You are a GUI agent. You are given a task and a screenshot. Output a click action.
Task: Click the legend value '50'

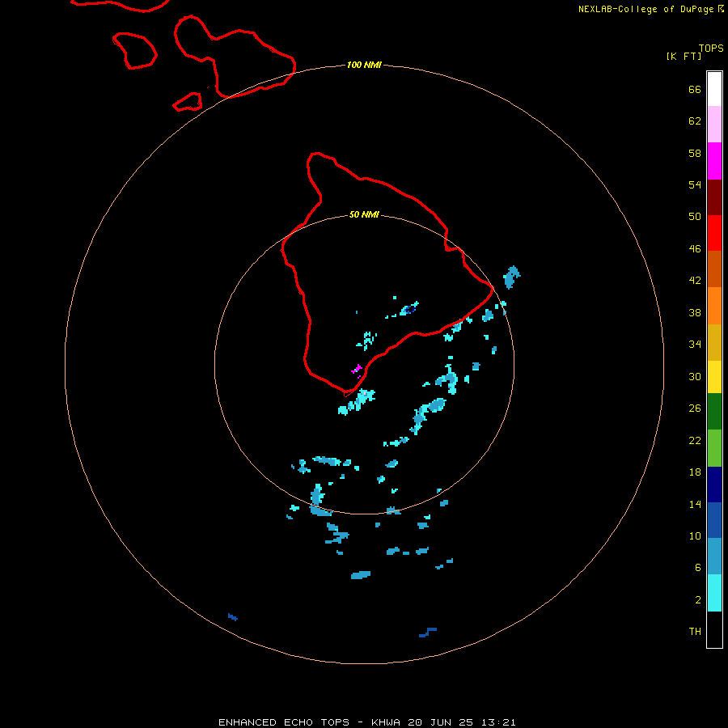695,216
